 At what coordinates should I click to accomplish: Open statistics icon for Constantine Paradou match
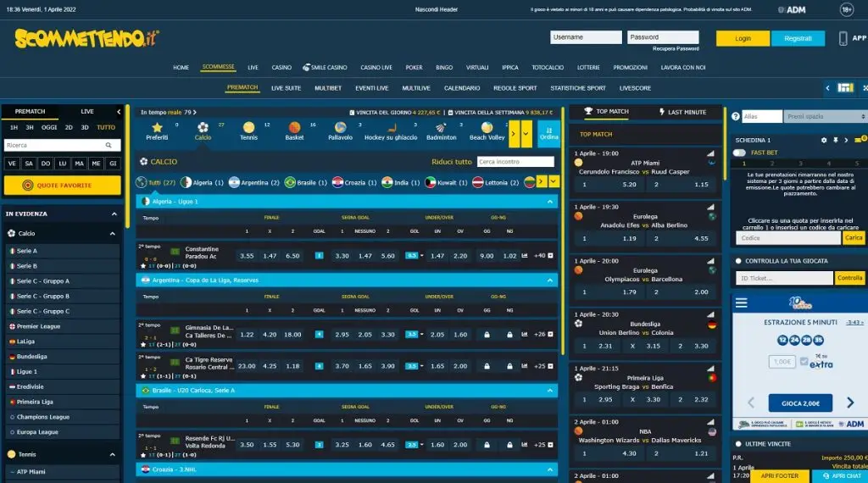[524, 256]
